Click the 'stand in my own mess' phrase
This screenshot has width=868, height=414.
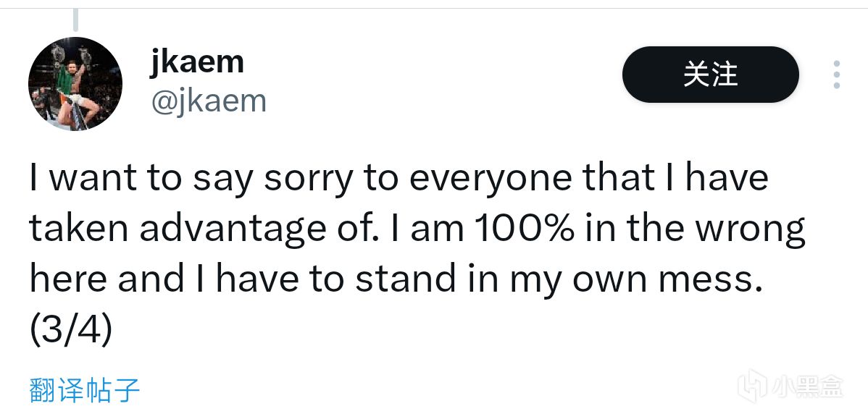pyautogui.click(x=555, y=281)
